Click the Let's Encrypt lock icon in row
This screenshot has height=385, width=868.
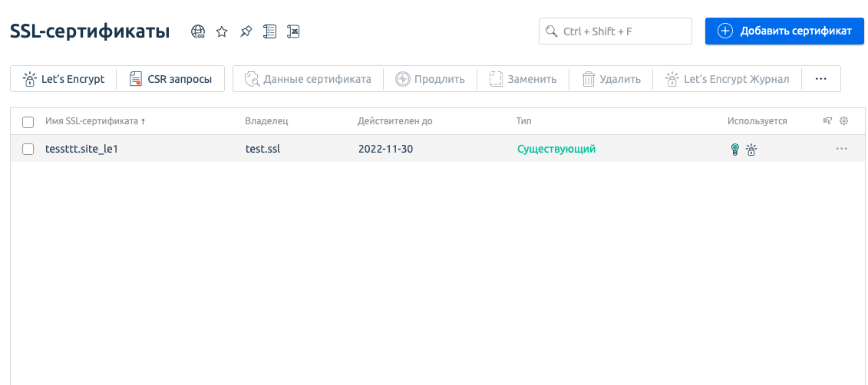[x=751, y=150]
